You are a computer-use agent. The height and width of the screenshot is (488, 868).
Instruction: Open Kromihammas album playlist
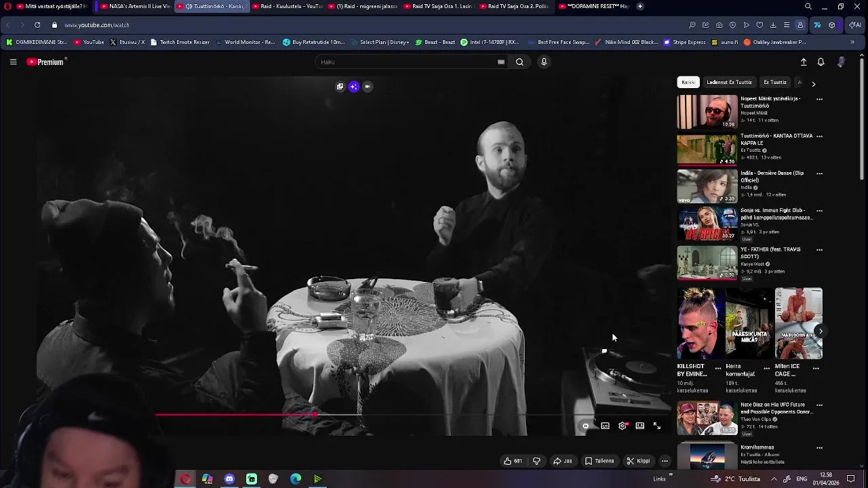click(x=707, y=455)
